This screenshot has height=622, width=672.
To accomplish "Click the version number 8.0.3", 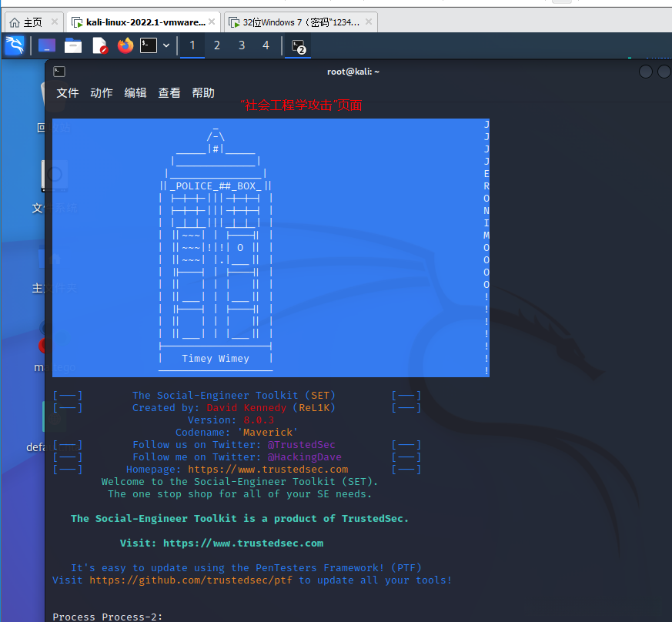I will click(259, 420).
